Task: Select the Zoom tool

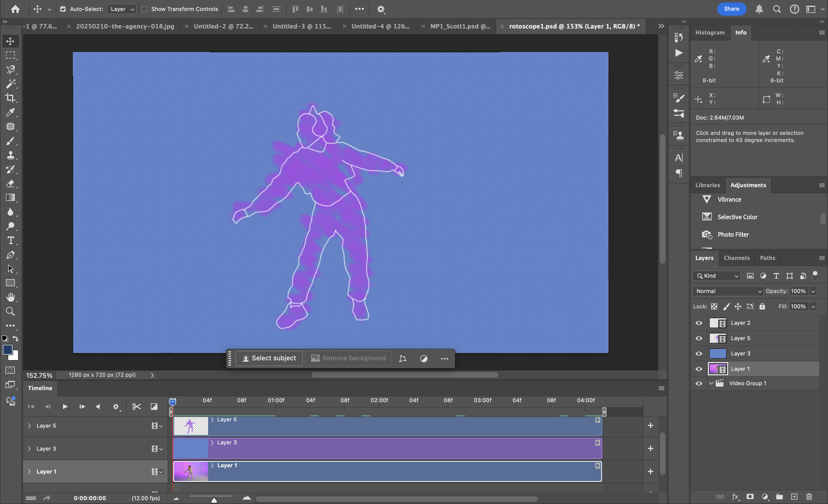Action: 10,312
